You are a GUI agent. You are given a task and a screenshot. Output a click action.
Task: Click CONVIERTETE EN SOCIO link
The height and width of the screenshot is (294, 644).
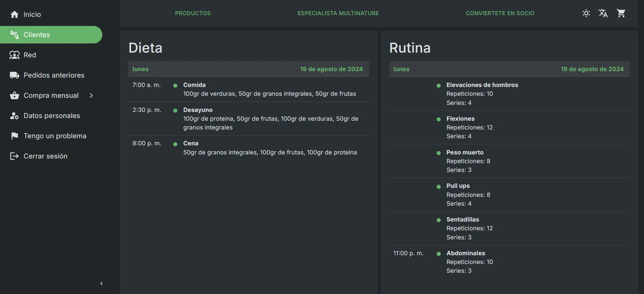(500, 13)
